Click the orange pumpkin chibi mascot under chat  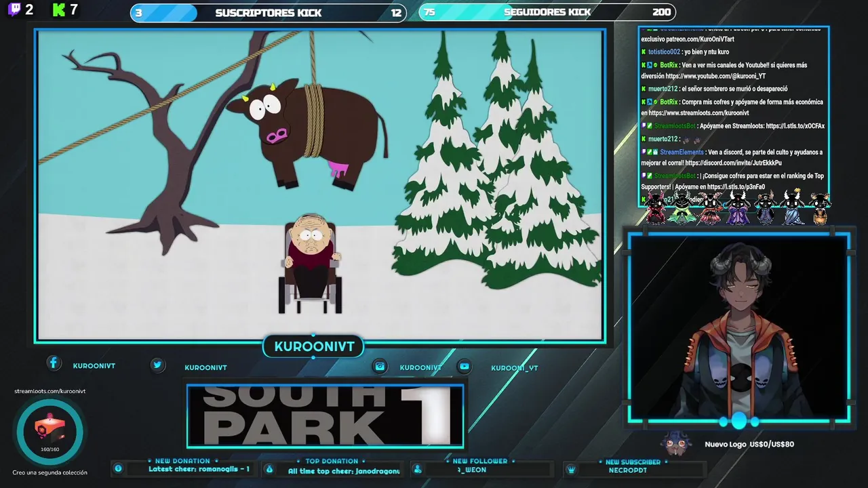820,208
